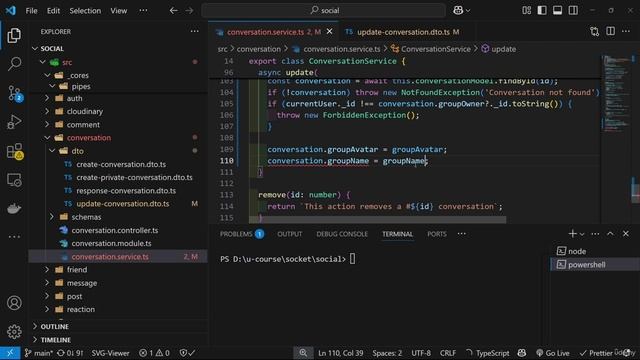Image resolution: width=640 pixels, height=360 pixels.
Task: Open the Docker view in activity bar
Action: pyautogui.click(x=14, y=209)
